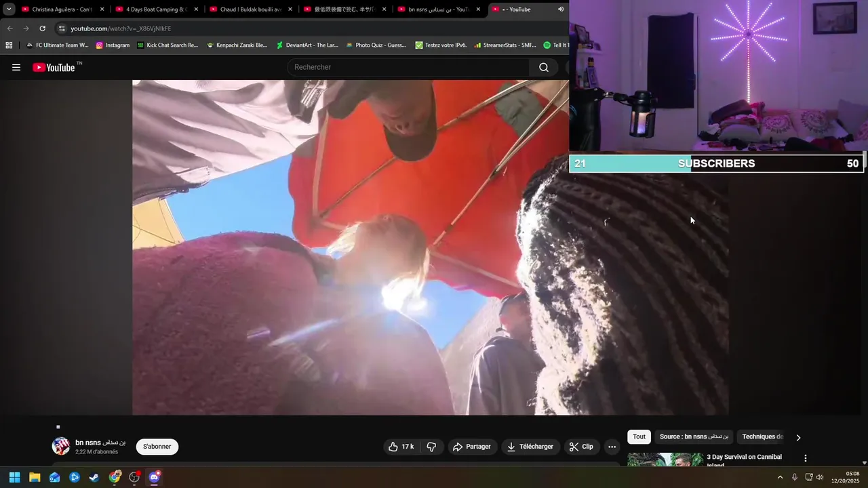The width and height of the screenshot is (868, 488).
Task: Click the search magnifier button
Action: click(x=544, y=67)
